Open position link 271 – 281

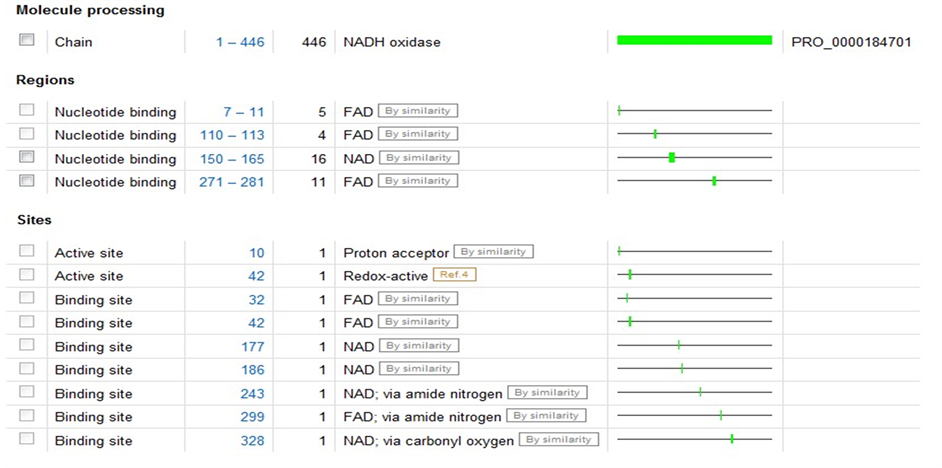(x=235, y=182)
